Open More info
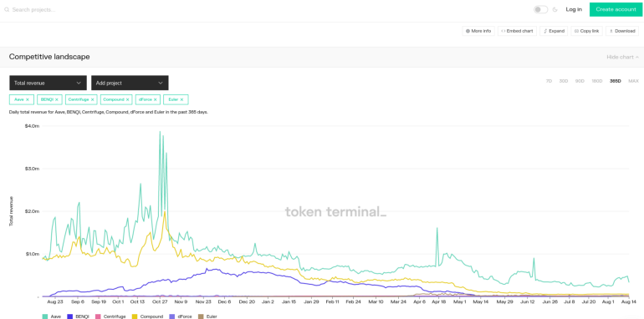This screenshot has width=644, height=319. (478, 31)
